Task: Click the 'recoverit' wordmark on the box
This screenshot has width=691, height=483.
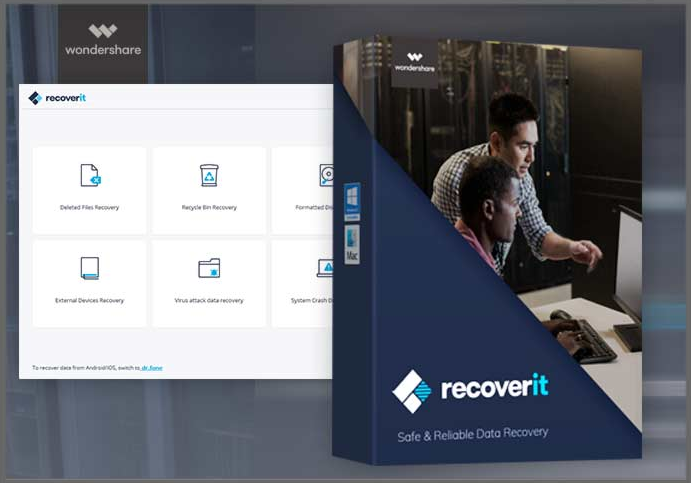Action: click(495, 387)
